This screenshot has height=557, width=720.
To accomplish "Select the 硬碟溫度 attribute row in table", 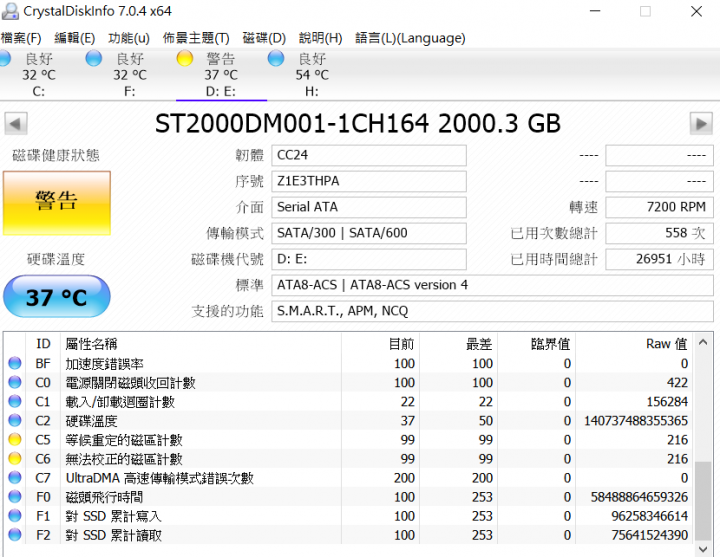I will point(349,421).
